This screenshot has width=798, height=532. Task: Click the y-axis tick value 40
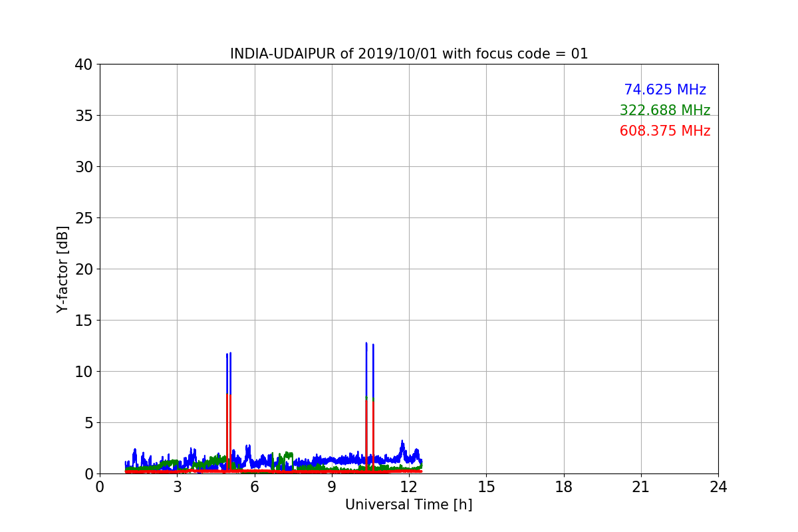(x=83, y=65)
